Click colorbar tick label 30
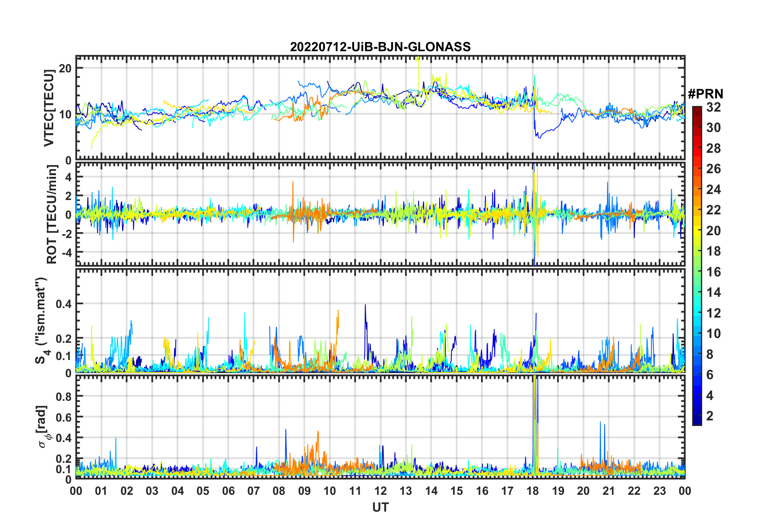The image size is (761, 532). 713,128
